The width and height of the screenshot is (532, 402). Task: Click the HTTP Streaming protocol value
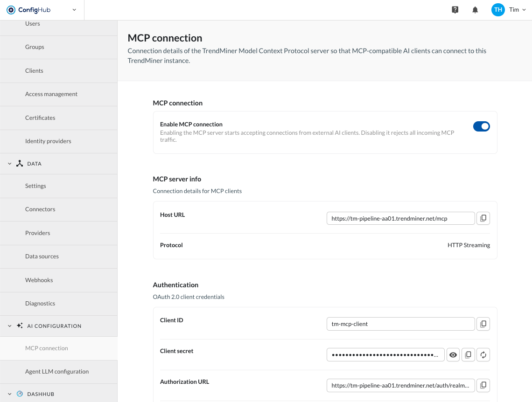coord(469,245)
